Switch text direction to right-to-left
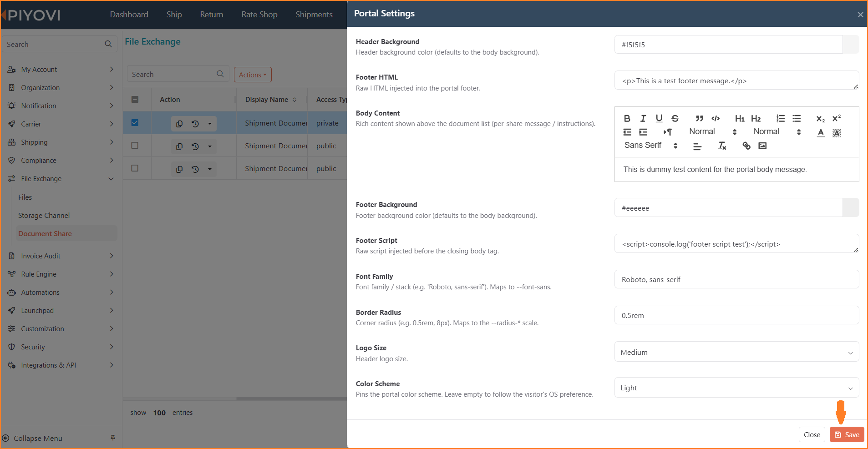 tap(667, 132)
